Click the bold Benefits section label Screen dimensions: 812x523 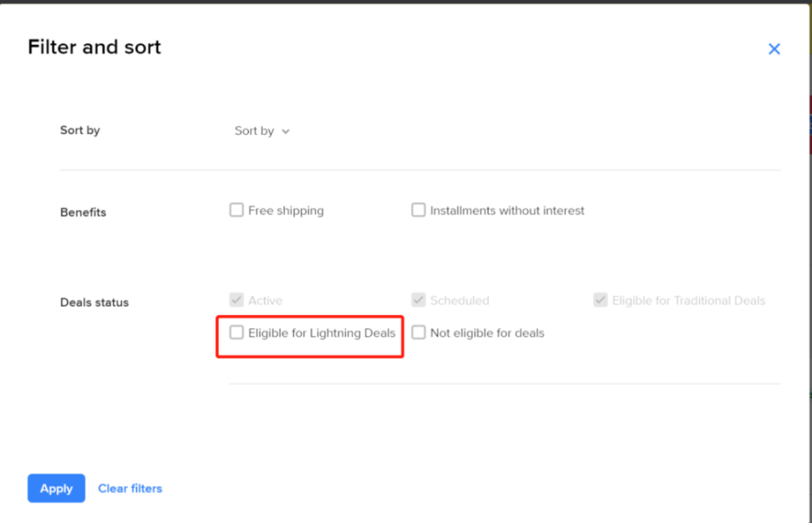(x=83, y=212)
